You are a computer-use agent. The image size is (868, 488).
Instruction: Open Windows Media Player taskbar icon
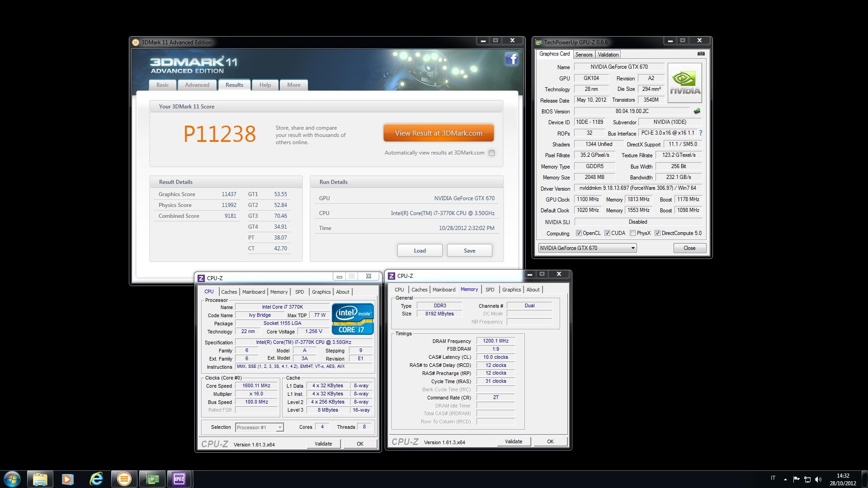(x=68, y=479)
